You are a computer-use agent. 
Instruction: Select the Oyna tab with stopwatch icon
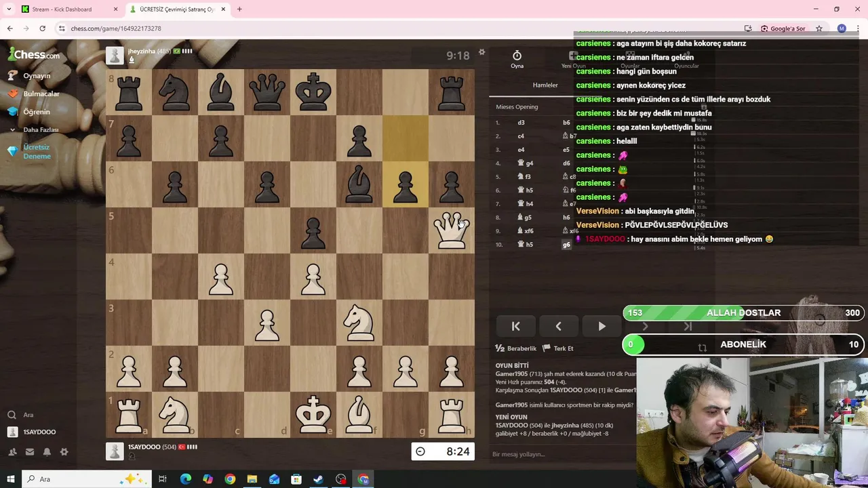[x=517, y=59]
